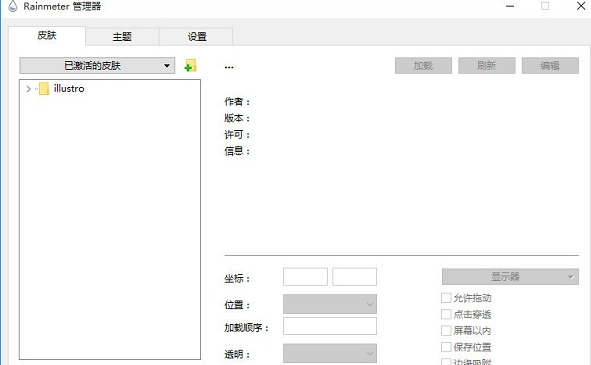Click the first 坐标 input field
Image resolution: width=591 pixels, height=365 pixels.
[305, 277]
